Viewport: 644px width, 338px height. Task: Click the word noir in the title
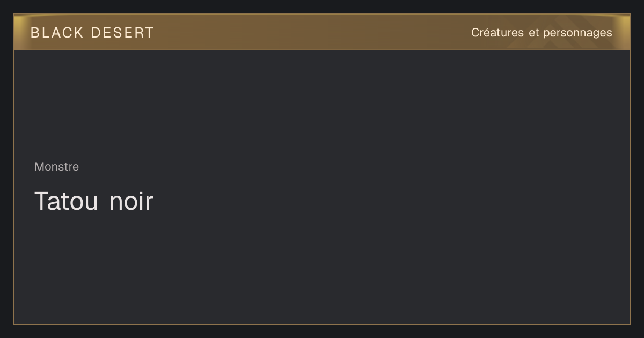tap(131, 201)
